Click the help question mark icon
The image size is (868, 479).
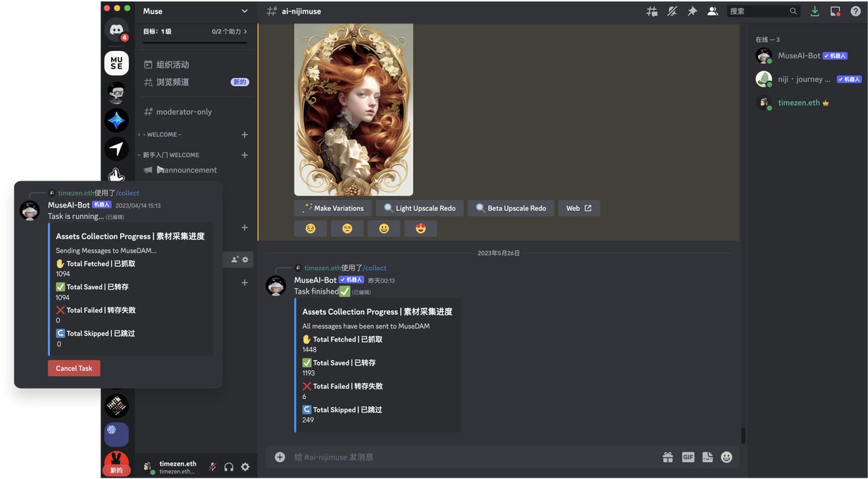pos(856,12)
